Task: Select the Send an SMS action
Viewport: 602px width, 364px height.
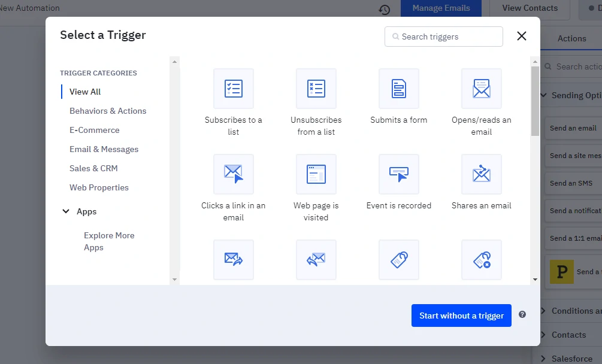Action: [x=574, y=183]
